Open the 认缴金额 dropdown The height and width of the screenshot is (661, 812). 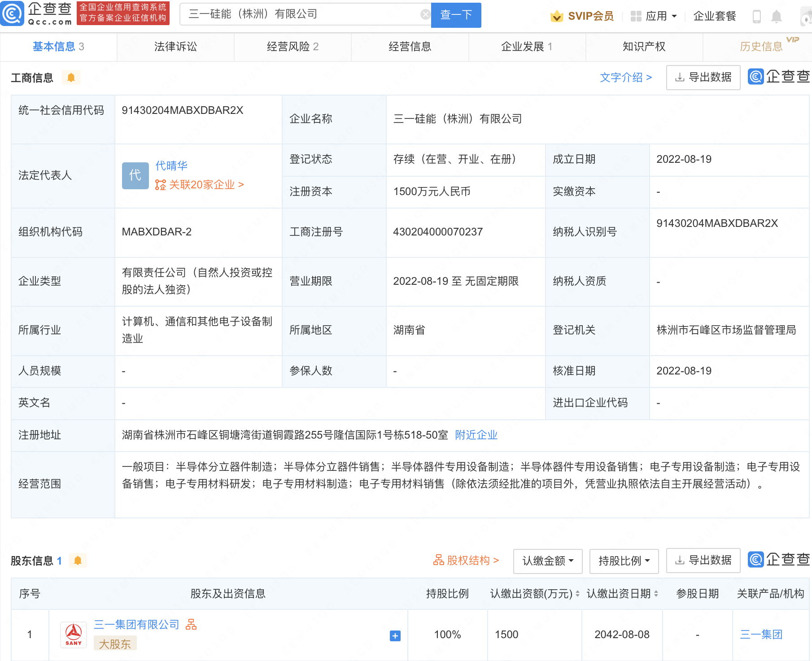pos(548,561)
